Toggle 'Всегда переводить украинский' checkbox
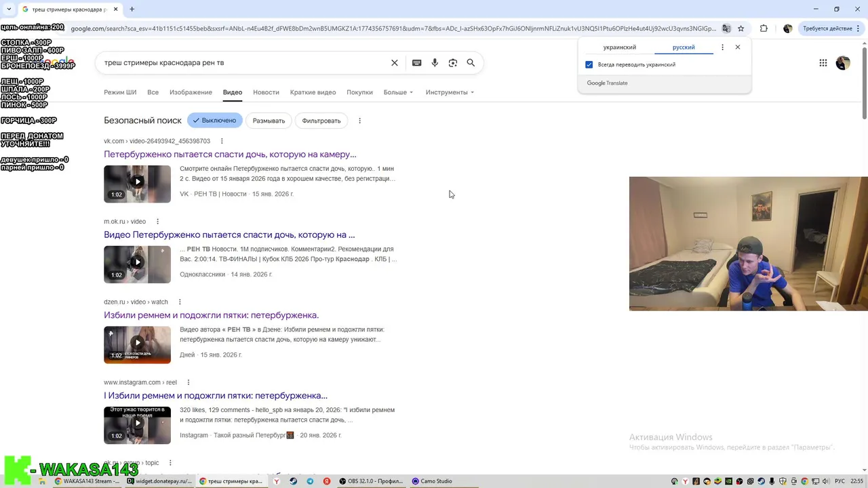The image size is (868, 488). click(x=589, y=64)
